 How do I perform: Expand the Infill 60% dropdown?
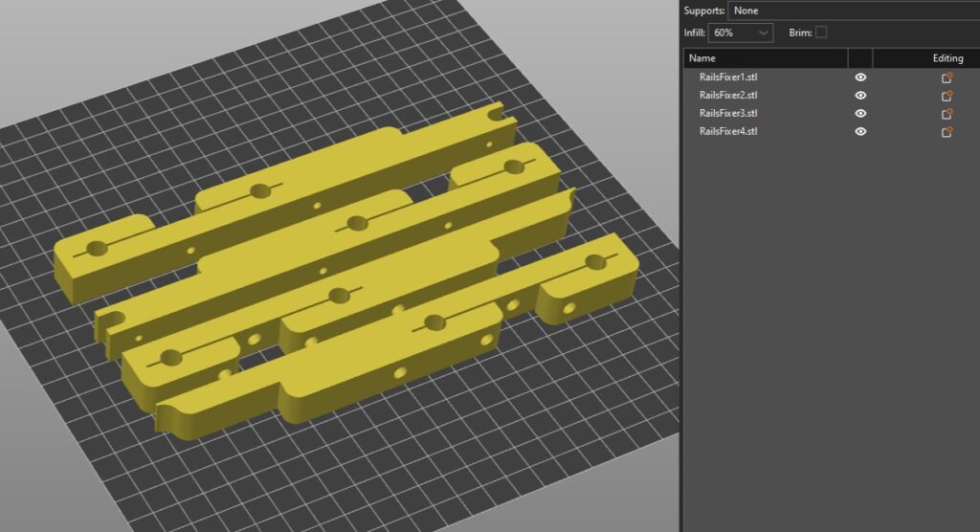tap(742, 33)
